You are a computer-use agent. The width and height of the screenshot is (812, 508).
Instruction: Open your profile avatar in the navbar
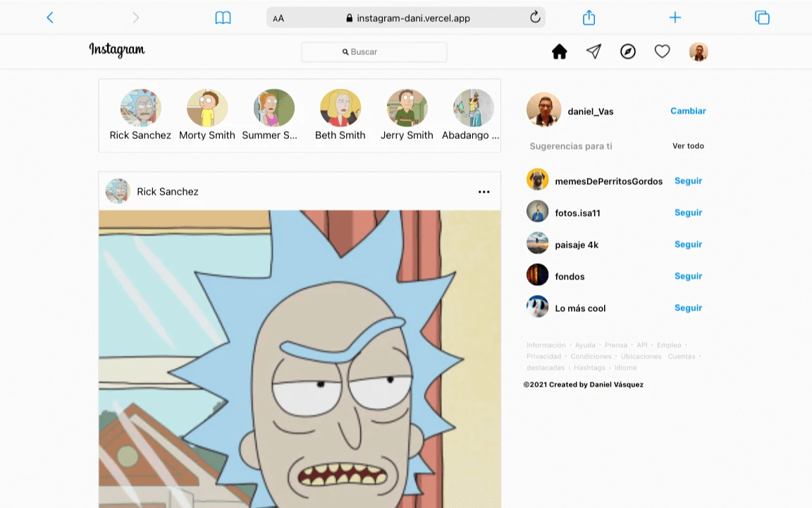699,51
